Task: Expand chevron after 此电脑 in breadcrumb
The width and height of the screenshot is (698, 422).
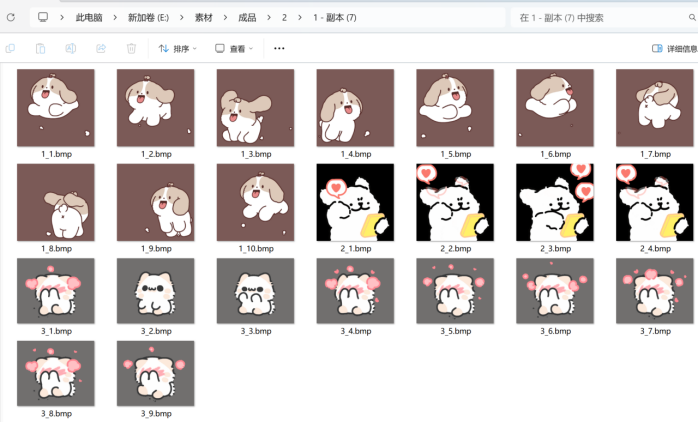Action: [115, 17]
